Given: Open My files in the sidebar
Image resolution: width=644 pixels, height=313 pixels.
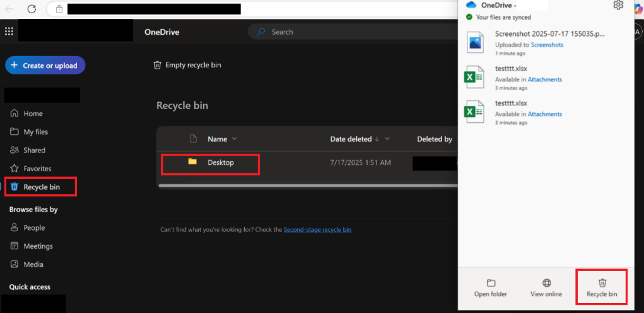Looking at the screenshot, I should coord(29,132).
